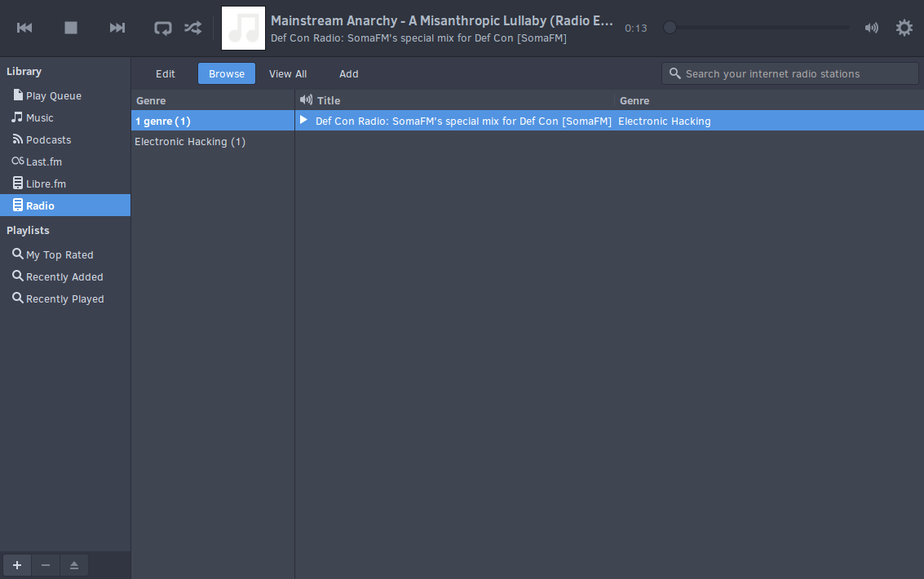
Task: Sort by the Genre column in station list
Action: (768, 101)
